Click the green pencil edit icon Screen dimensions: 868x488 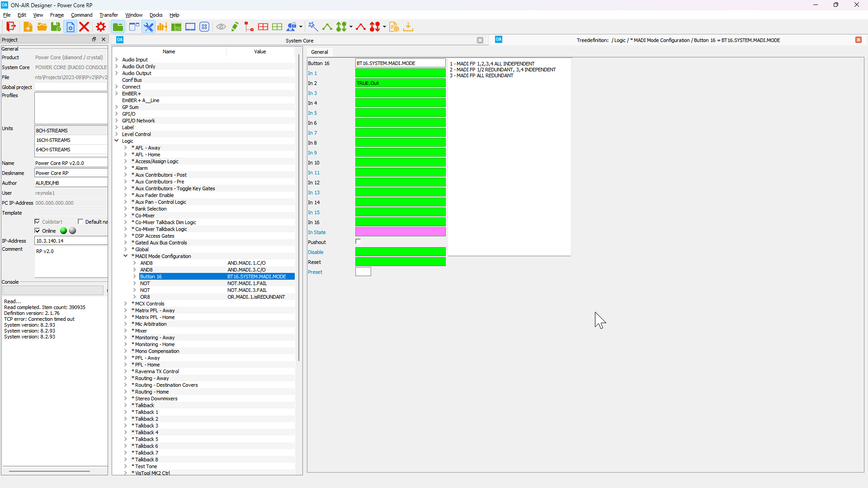[x=235, y=27]
